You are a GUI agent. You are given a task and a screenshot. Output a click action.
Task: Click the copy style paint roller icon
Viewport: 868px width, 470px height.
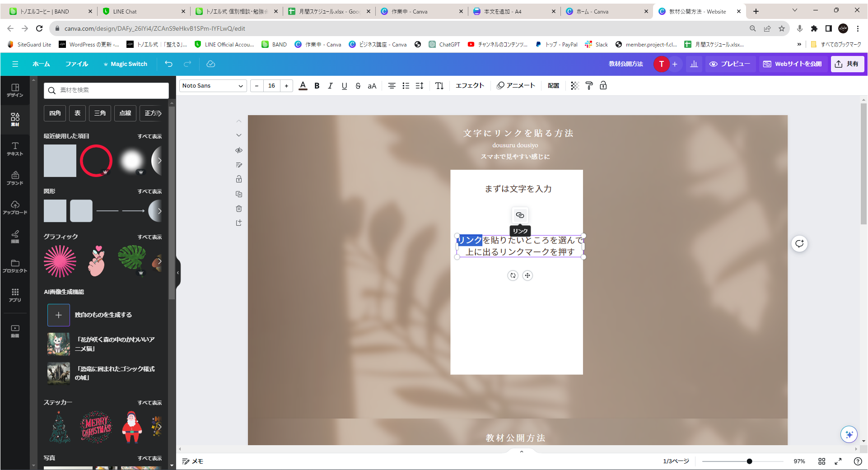coord(589,86)
